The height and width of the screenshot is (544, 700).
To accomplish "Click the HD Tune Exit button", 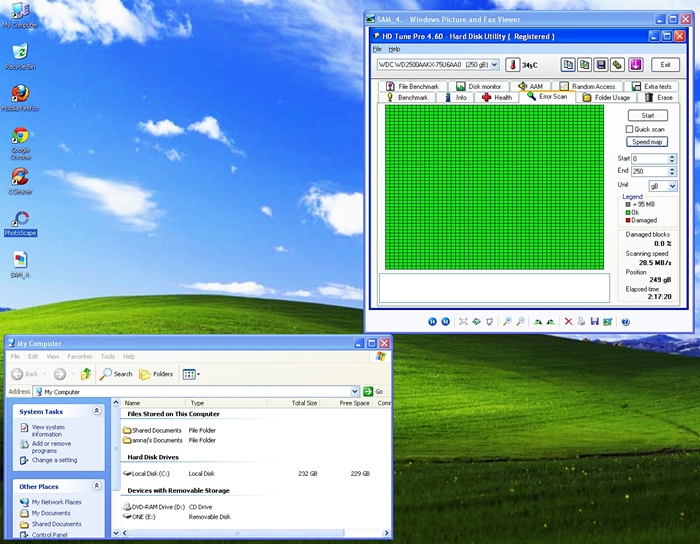I will pyautogui.click(x=665, y=65).
